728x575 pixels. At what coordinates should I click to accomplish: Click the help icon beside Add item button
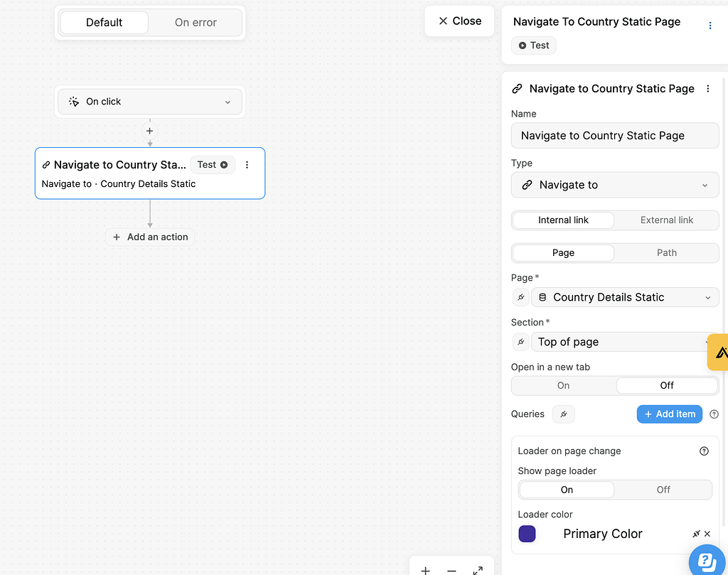pyautogui.click(x=714, y=414)
